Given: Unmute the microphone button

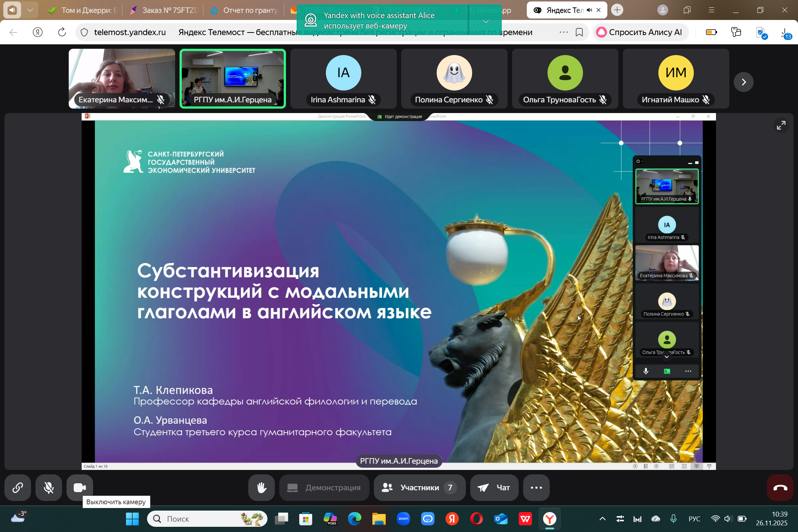Looking at the screenshot, I should pyautogui.click(x=48, y=488).
